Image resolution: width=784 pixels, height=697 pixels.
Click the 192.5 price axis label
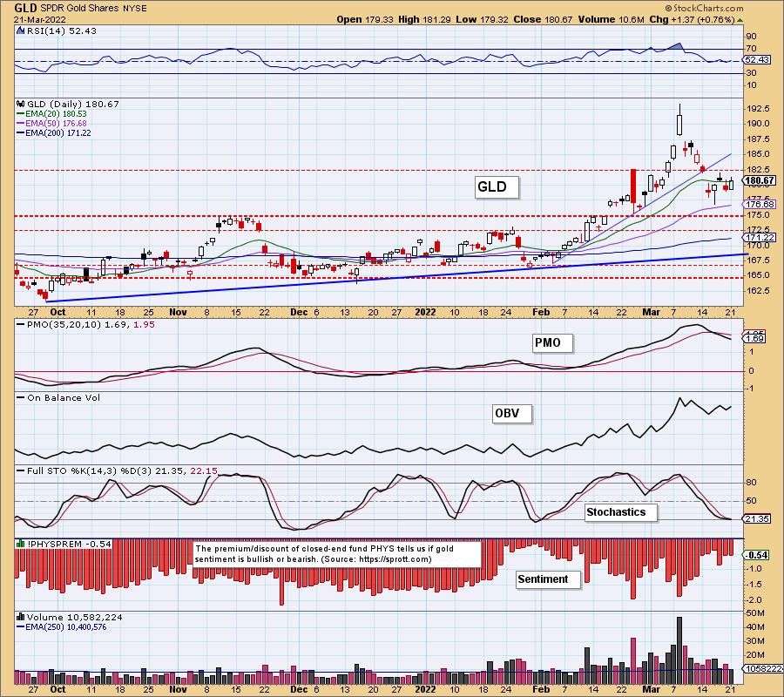click(x=759, y=109)
